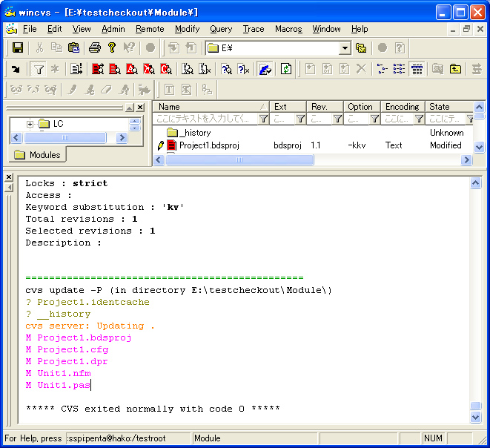490x448 pixels.
Task: Toggle the Rev. column filter funnel
Action: tap(337, 119)
